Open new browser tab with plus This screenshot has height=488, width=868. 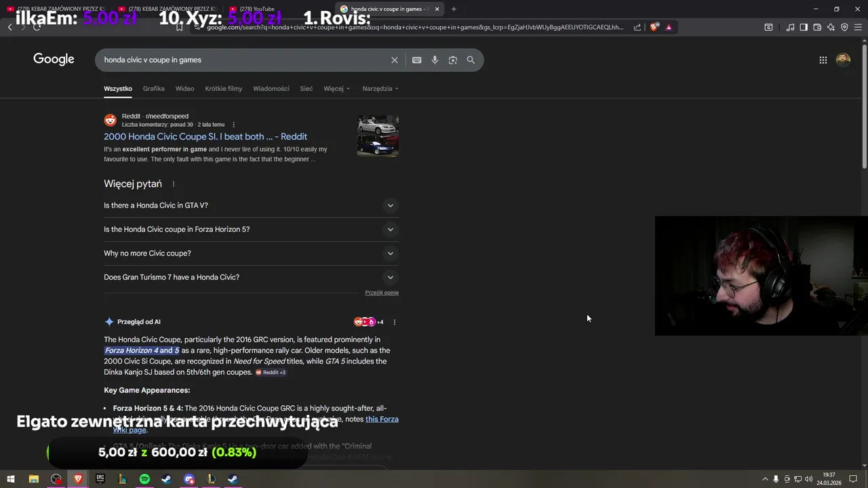(454, 9)
